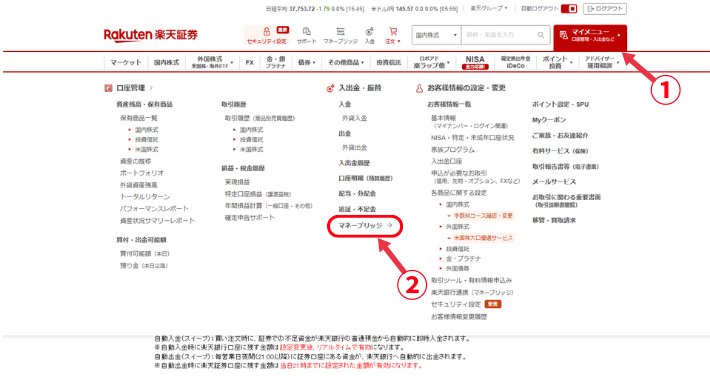Expand the ロボアド 楽ラップ navigation menu
The height and width of the screenshot is (380, 710).
(431, 62)
